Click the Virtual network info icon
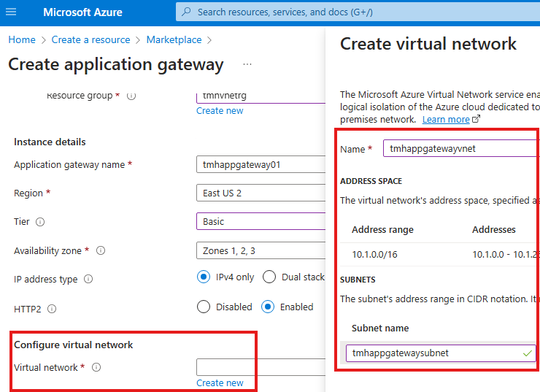540x392 pixels. click(96, 367)
